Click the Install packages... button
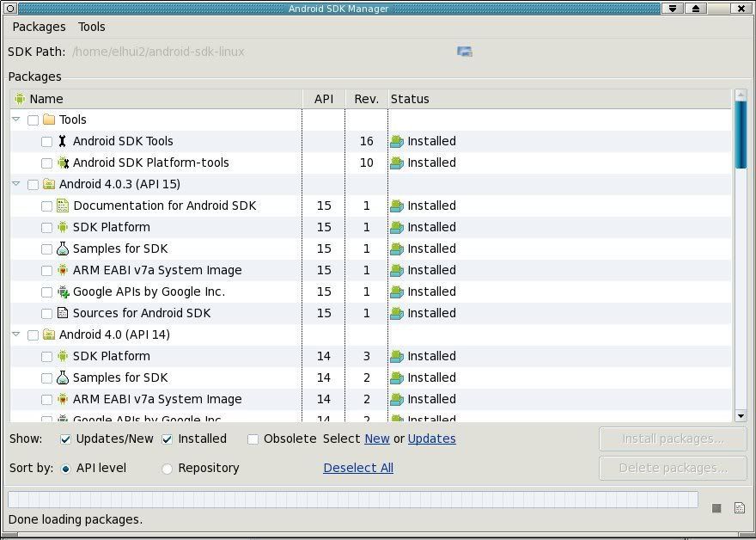This screenshot has height=540, width=756. (673, 439)
